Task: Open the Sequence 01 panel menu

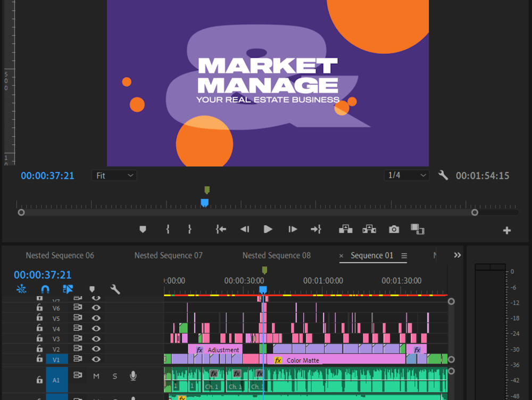Action: tap(404, 256)
